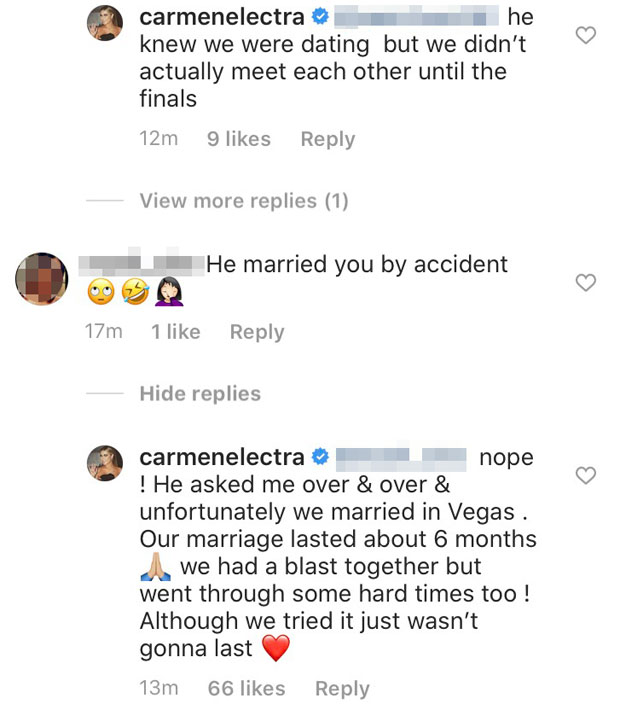The width and height of the screenshot is (620, 704).
Task: Like the "He married you by accident" comment
Action: coord(587,283)
